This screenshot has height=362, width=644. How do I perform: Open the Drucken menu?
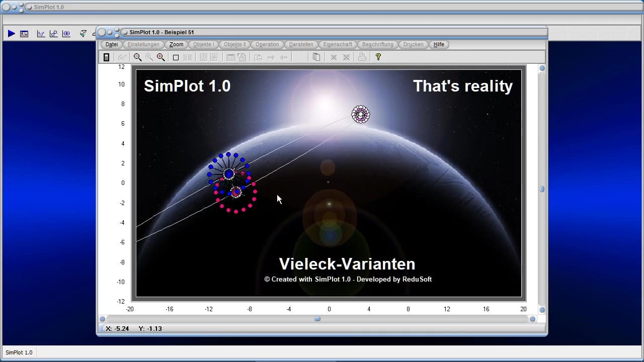(x=414, y=44)
